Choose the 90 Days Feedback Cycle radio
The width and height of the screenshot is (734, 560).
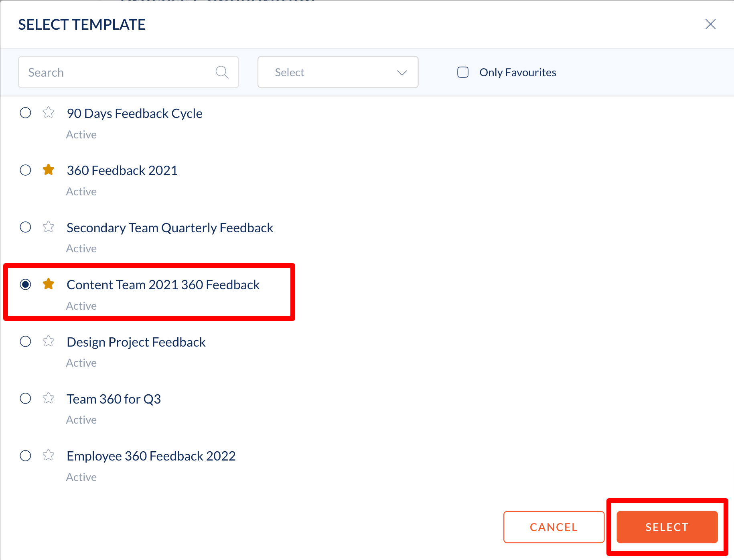tap(25, 113)
